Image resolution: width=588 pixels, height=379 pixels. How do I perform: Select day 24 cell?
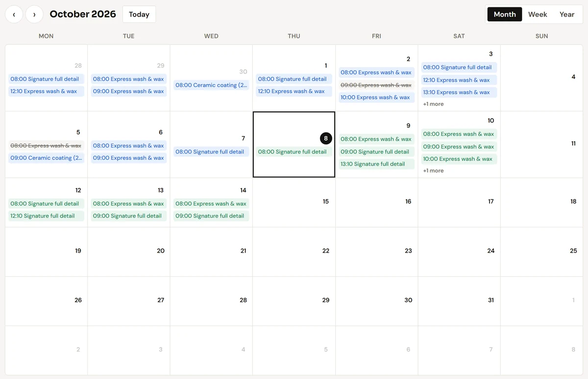point(459,252)
